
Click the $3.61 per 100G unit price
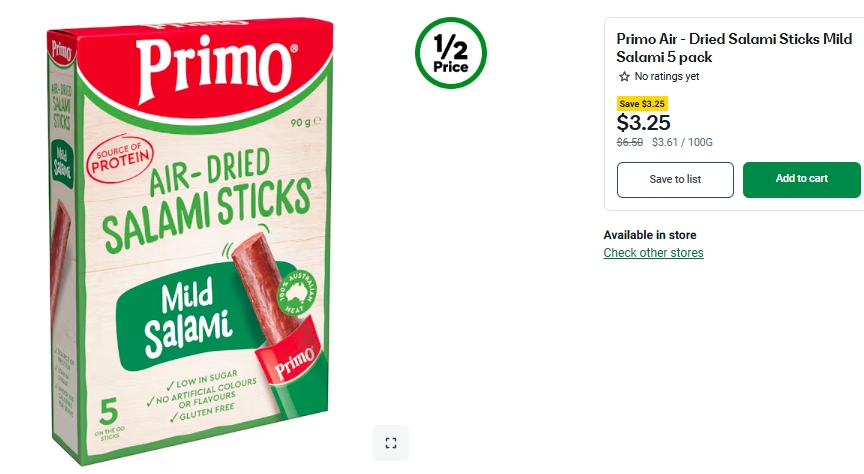click(682, 143)
